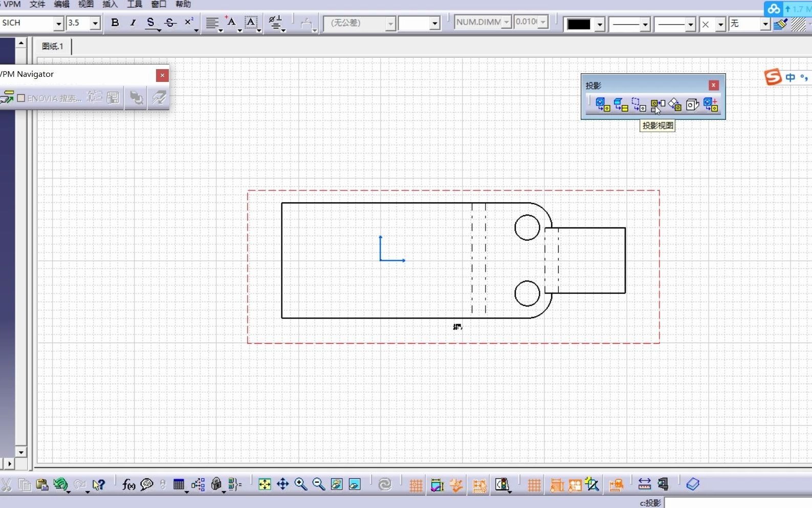812x508 pixels.
Task: Switch to the 图纸.1 sheet tab
Action: tap(52, 46)
